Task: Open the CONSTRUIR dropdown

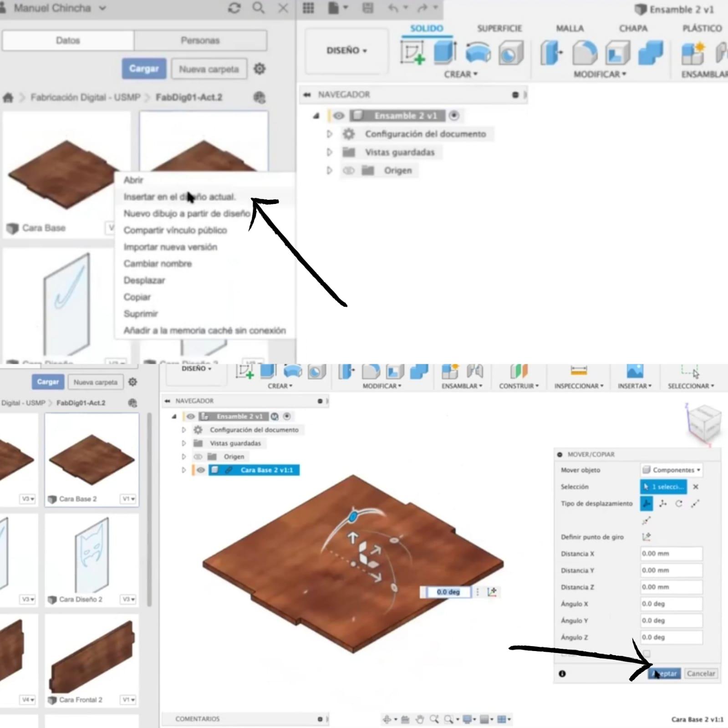Action: (x=519, y=386)
